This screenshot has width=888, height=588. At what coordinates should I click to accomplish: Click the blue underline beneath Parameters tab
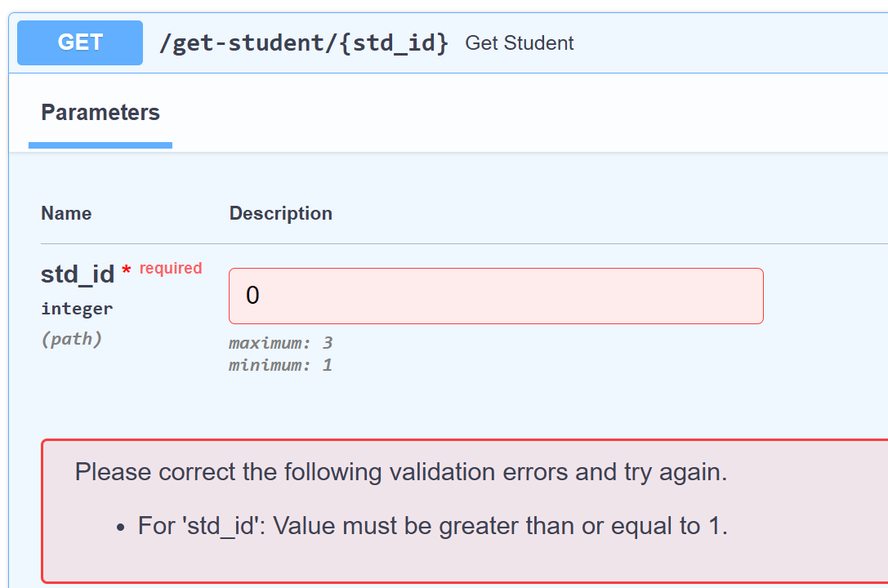click(100, 145)
